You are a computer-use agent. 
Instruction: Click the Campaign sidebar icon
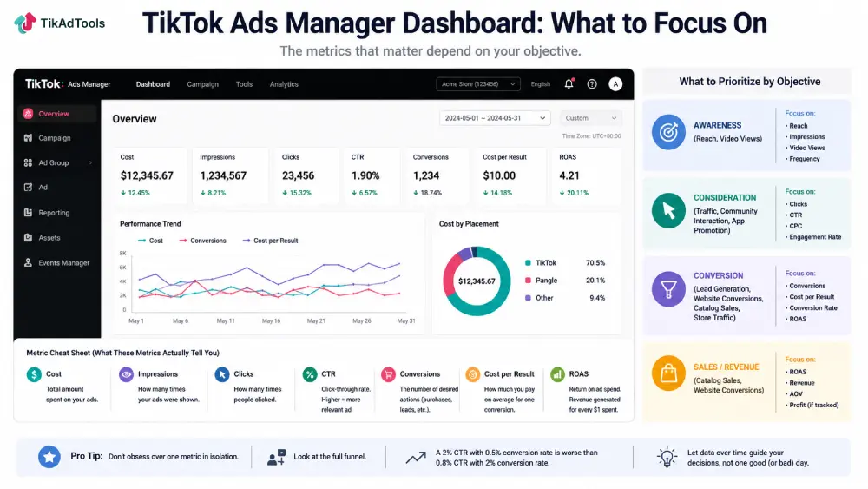pos(29,138)
